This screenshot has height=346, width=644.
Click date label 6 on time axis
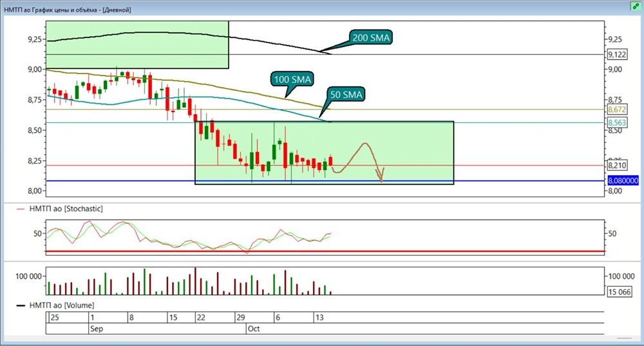pos(278,317)
